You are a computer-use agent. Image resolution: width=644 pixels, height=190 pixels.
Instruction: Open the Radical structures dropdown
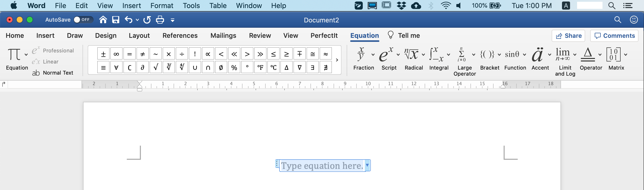[423, 54]
